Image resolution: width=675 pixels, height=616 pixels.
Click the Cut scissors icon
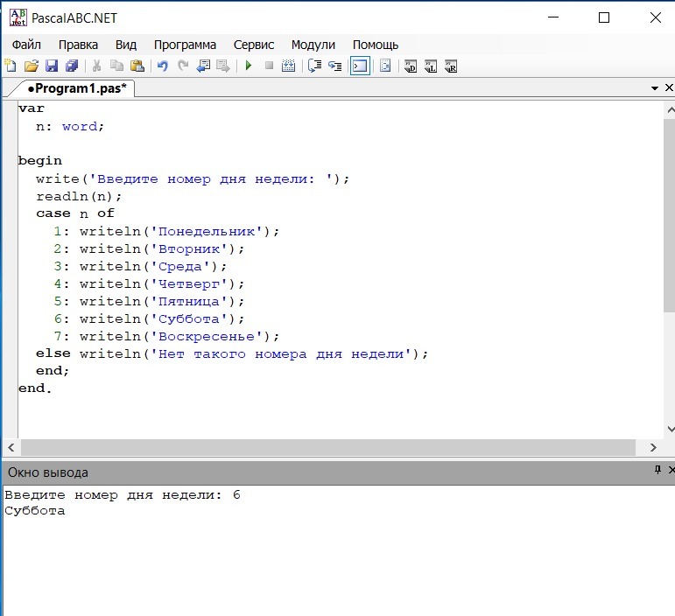pyautogui.click(x=96, y=66)
